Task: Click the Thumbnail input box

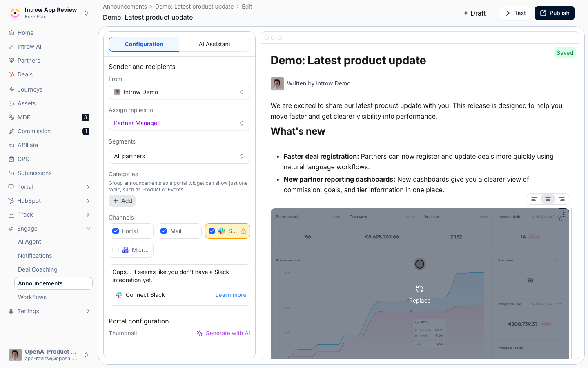Action: tap(179, 349)
